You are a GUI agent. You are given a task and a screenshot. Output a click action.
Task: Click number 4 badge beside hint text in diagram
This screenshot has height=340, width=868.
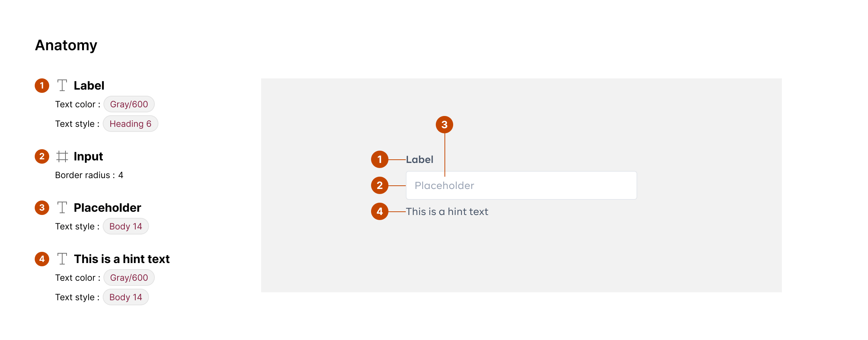pos(380,211)
